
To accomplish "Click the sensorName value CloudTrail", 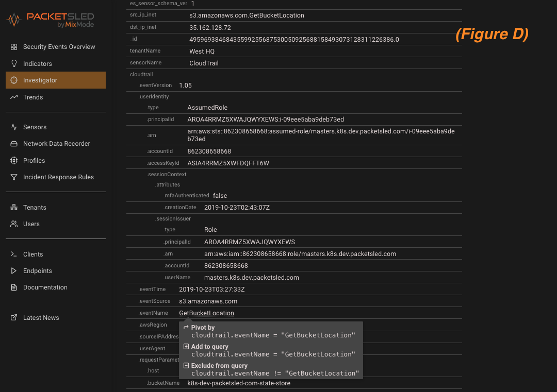I will 204,63.
